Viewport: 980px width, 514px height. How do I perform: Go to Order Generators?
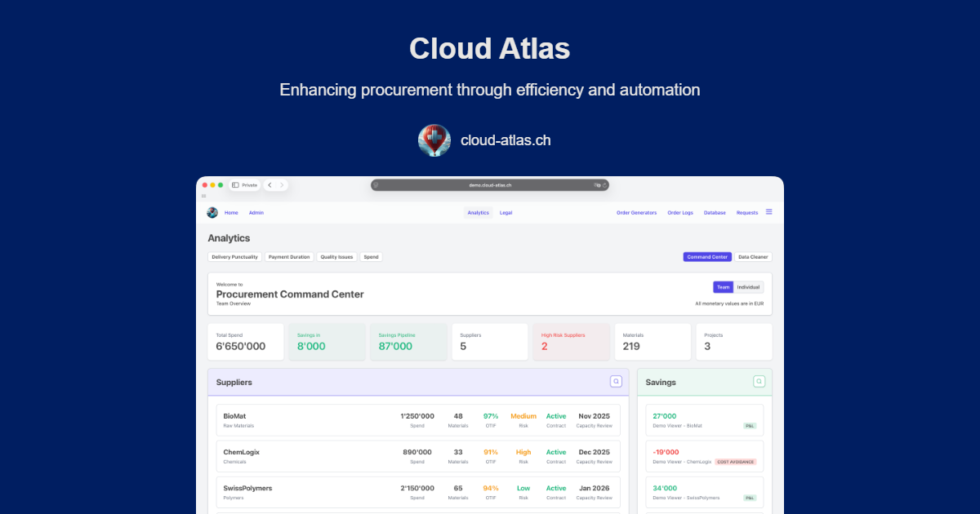pyautogui.click(x=637, y=213)
